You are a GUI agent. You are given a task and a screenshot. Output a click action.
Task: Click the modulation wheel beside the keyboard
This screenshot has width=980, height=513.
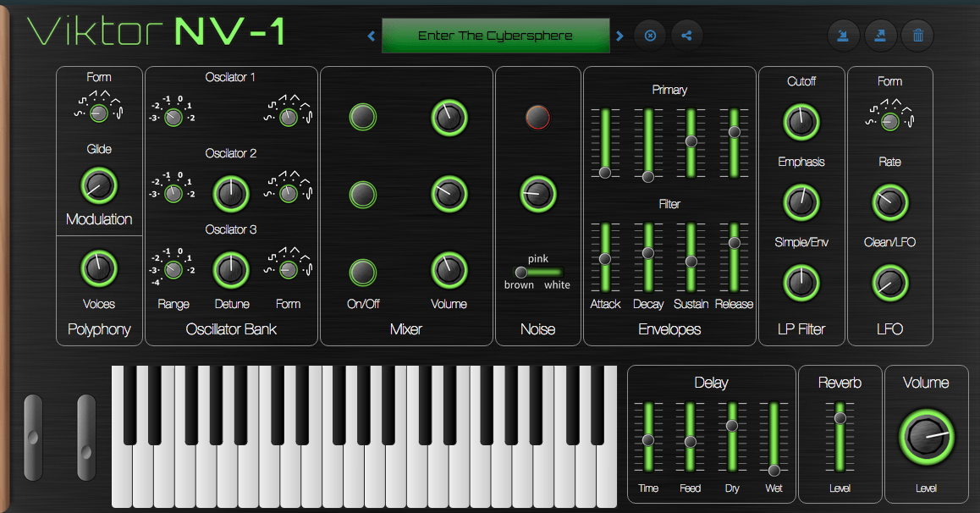86,438
